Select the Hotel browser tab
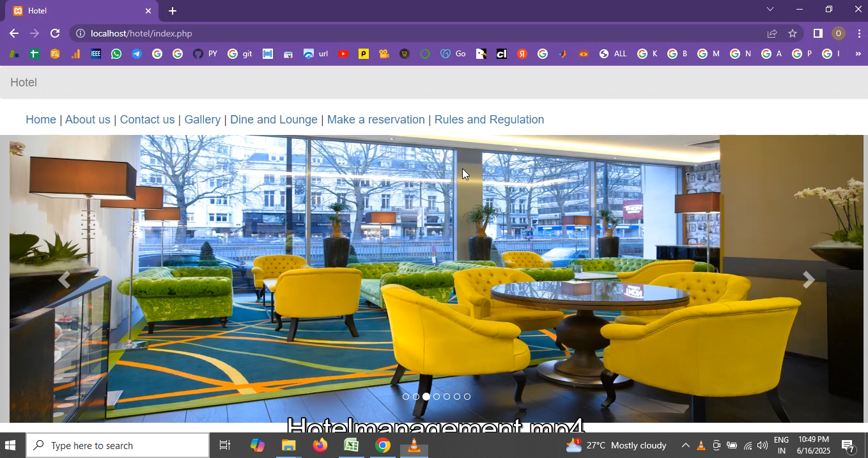 click(82, 11)
